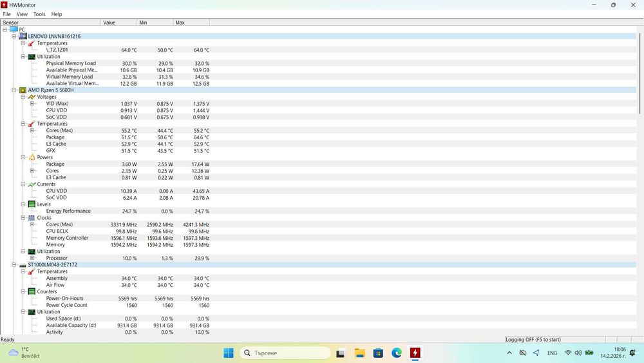The width and height of the screenshot is (644, 363).
Task: Collapse the Clocks group
Action: 23,217
